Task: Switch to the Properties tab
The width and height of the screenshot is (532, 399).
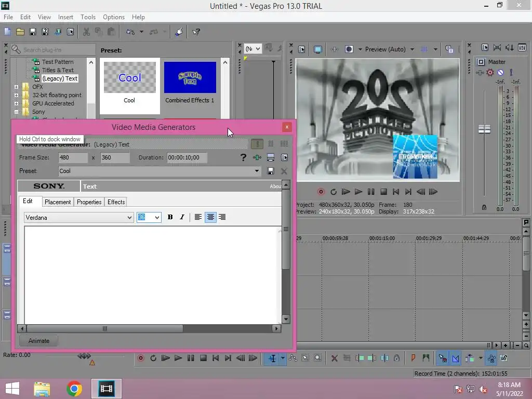Action: (89, 202)
